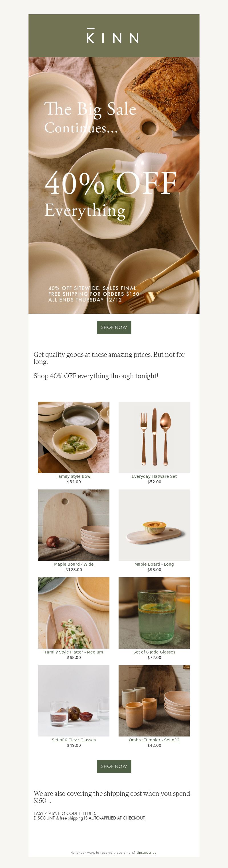
Task: Click the Unsubscribe link in footer
Action: coord(146,853)
